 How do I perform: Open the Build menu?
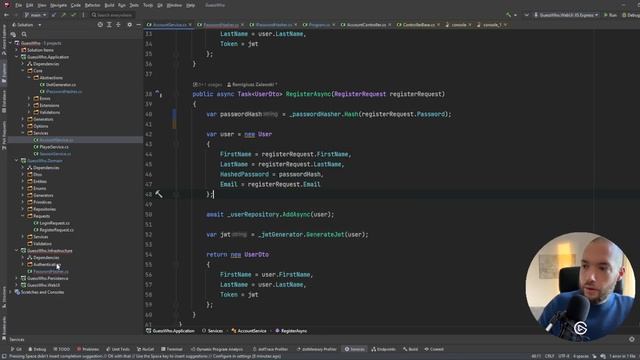pos(109,5)
